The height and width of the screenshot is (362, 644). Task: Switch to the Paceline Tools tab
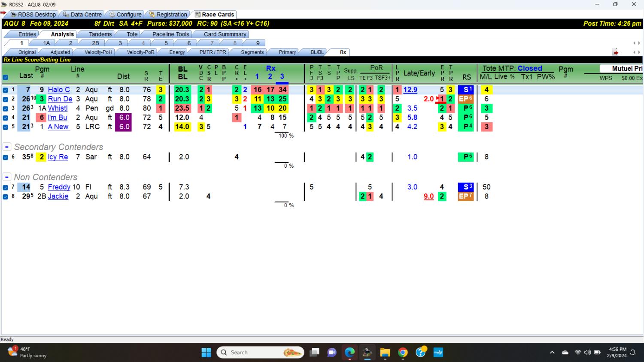point(170,34)
